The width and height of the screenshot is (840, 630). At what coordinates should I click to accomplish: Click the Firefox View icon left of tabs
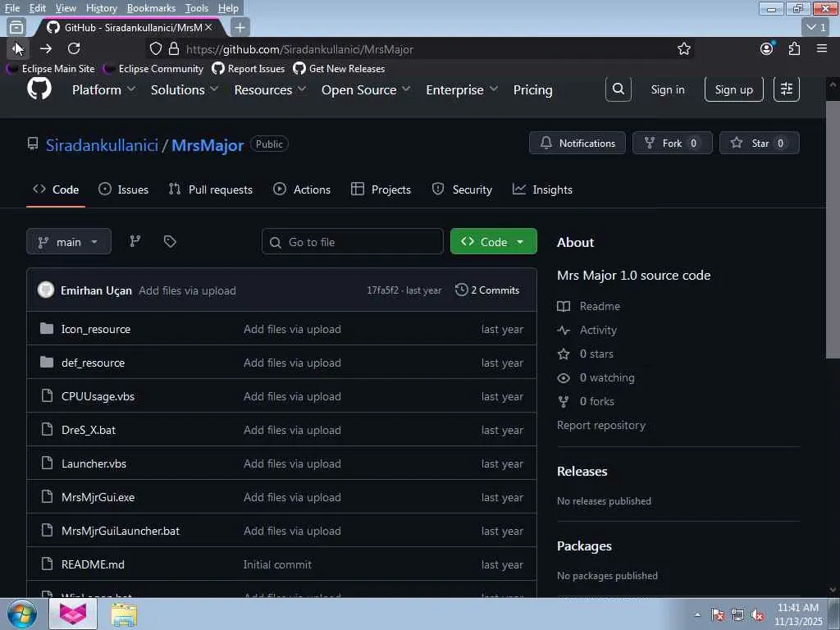16,27
